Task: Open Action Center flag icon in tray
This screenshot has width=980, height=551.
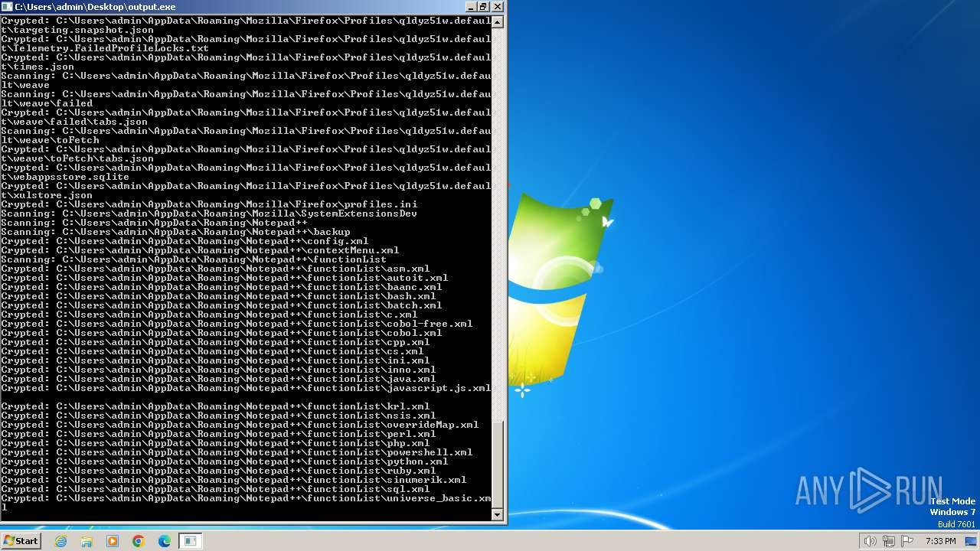Action: tap(907, 541)
